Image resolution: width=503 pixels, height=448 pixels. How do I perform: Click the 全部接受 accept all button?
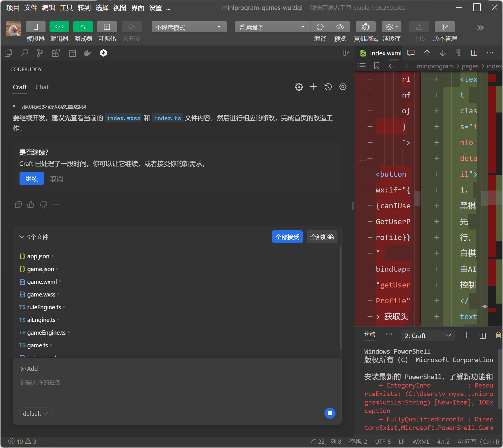pos(287,237)
